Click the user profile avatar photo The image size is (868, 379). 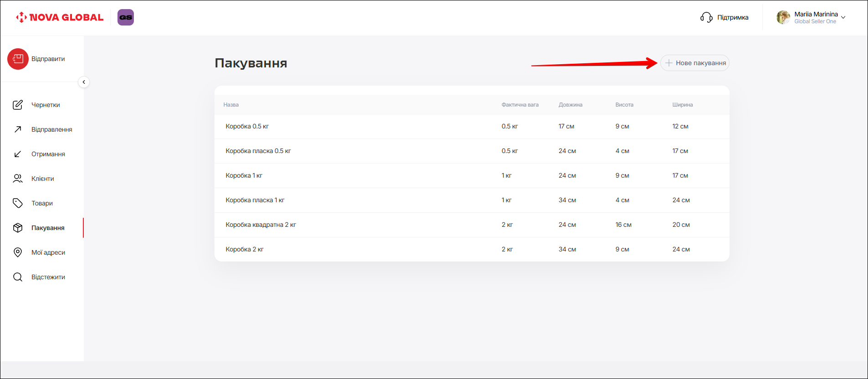[x=783, y=17]
